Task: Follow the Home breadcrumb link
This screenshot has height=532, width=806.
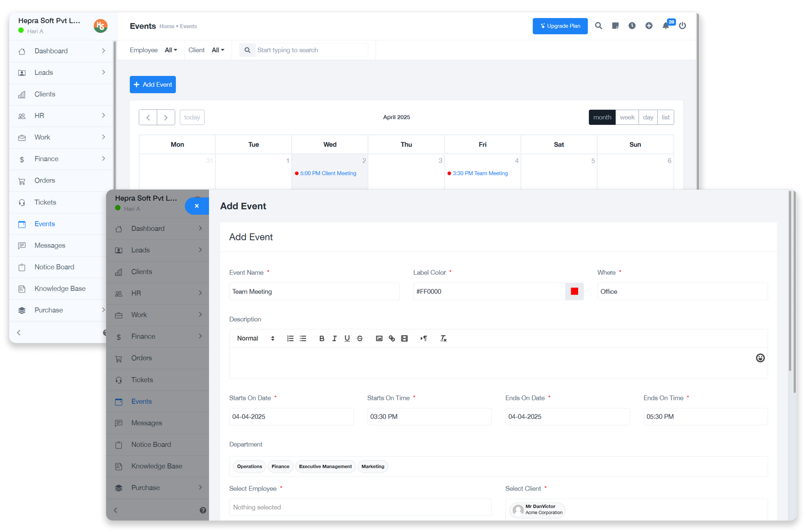Action: [167, 27]
